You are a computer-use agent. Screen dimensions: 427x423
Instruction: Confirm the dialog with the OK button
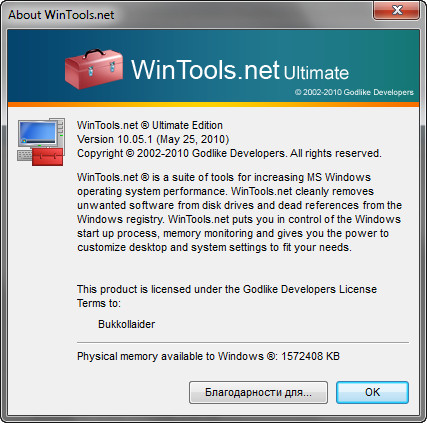pyautogui.click(x=372, y=392)
